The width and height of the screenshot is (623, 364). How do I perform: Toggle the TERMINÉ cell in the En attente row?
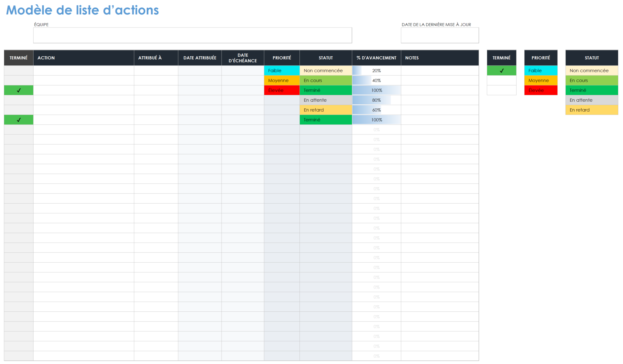pyautogui.click(x=18, y=100)
